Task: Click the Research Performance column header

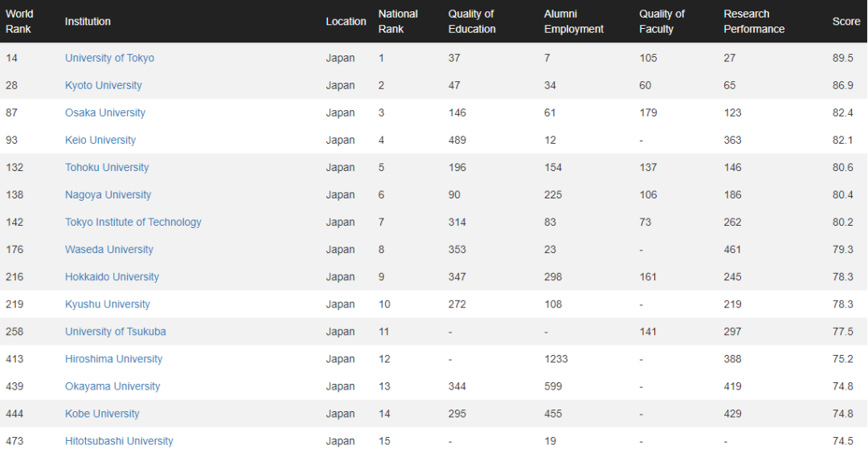Action: pos(754,22)
